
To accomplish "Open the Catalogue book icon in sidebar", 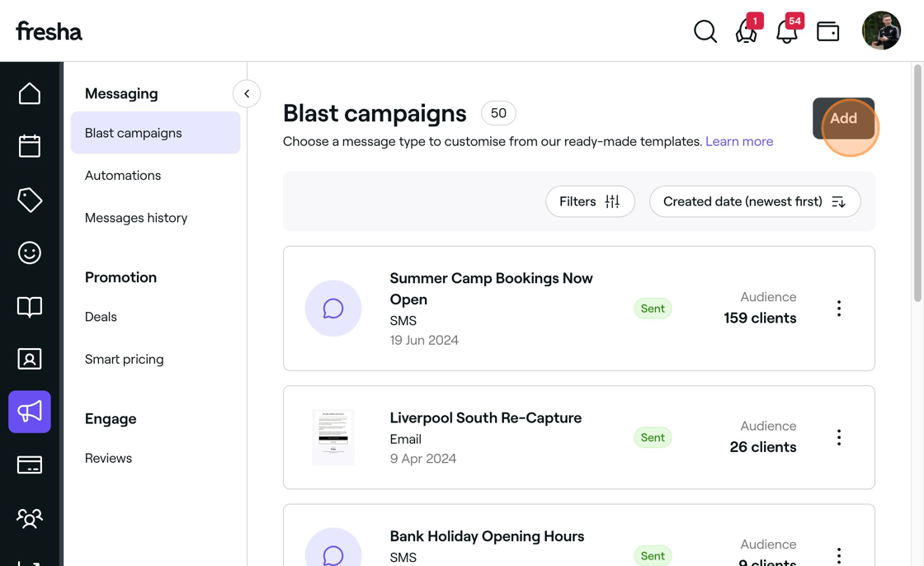I will click(x=30, y=306).
